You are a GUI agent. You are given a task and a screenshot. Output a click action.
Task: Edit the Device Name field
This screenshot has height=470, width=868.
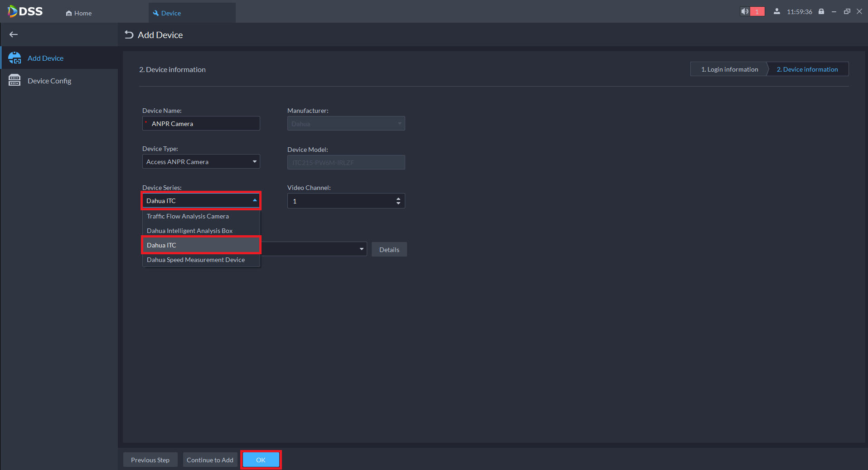click(201, 123)
